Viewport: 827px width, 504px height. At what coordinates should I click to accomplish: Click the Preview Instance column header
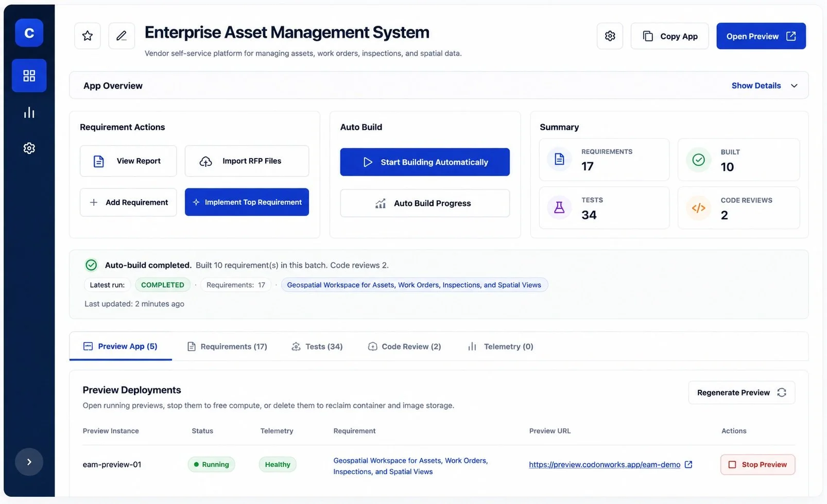click(111, 431)
